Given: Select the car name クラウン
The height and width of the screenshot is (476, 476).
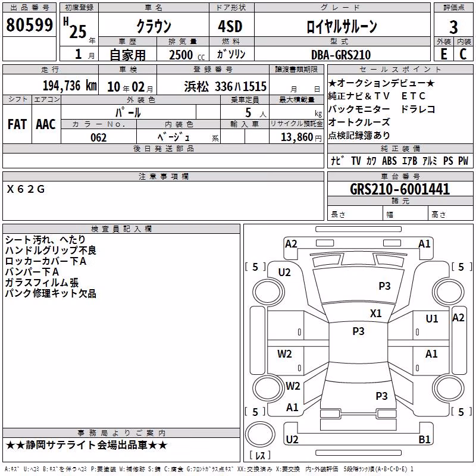Looking at the screenshot, I should click(x=154, y=26).
